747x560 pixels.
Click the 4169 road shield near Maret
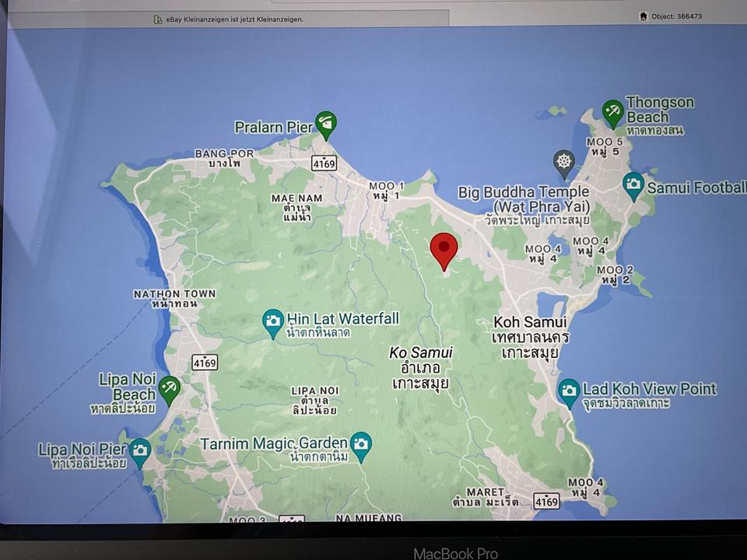[547, 500]
